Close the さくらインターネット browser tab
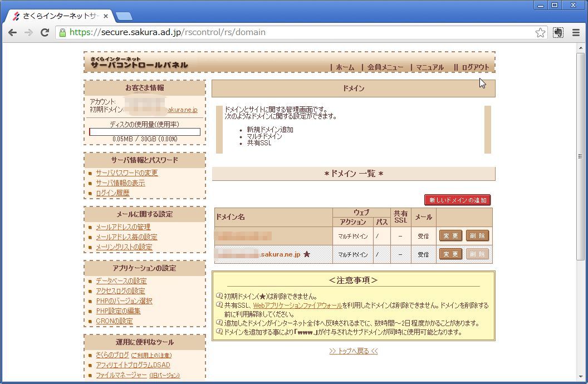This screenshot has width=588, height=384. (x=106, y=16)
